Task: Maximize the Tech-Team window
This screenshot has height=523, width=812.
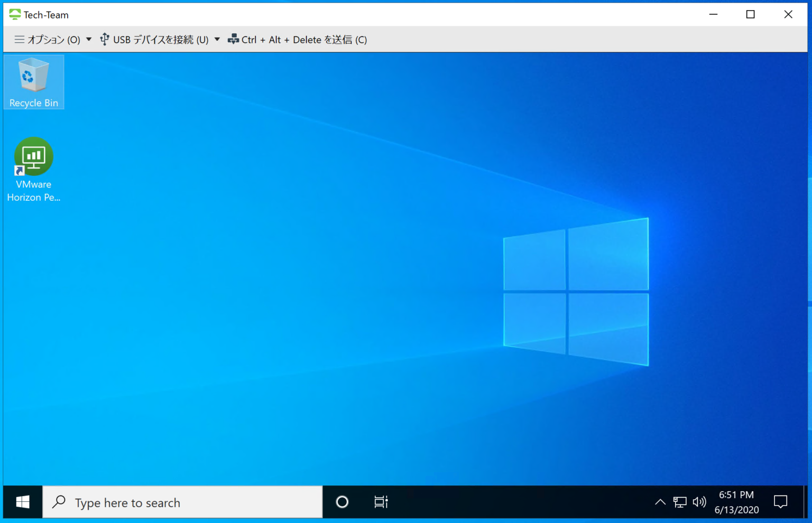Action: click(750, 15)
